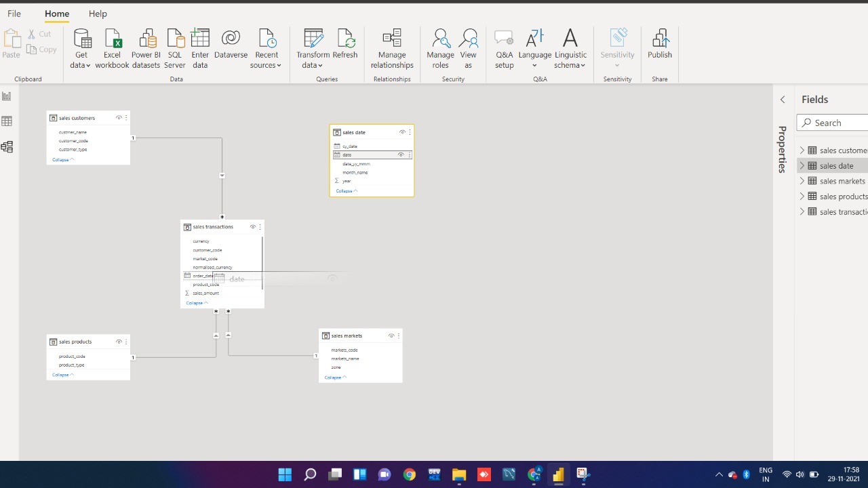Open the Get data dropdown
The image size is (868, 488).
(x=81, y=49)
